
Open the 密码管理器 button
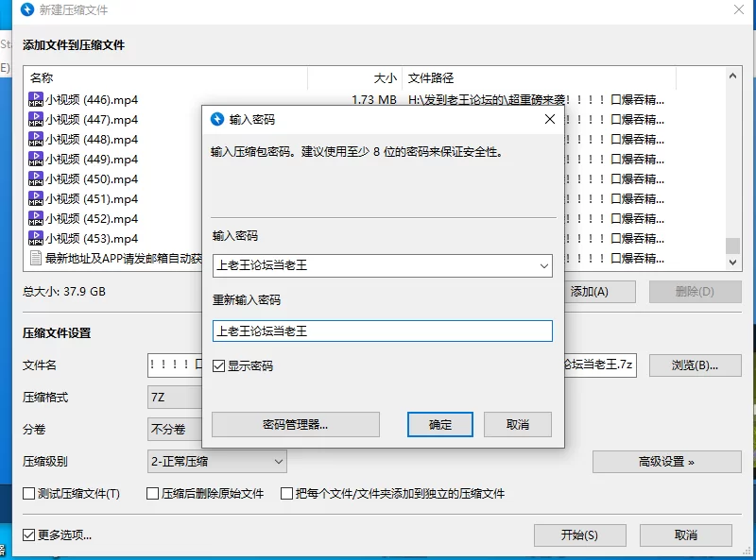(x=296, y=425)
